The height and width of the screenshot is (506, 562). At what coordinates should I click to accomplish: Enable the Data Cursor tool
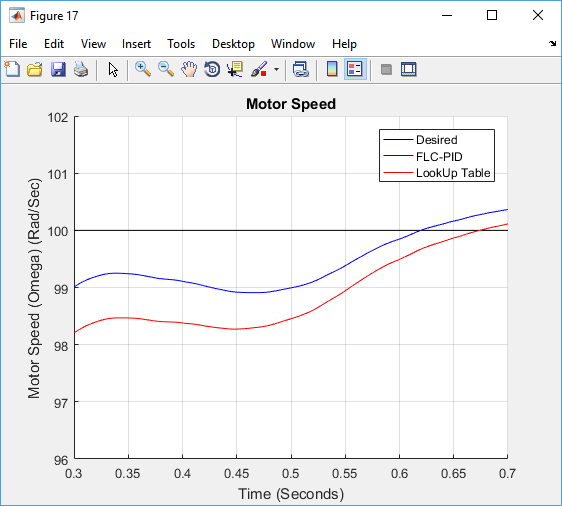tap(235, 69)
